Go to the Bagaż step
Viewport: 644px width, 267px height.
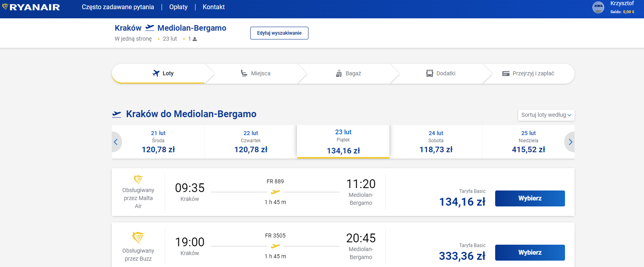pos(348,73)
